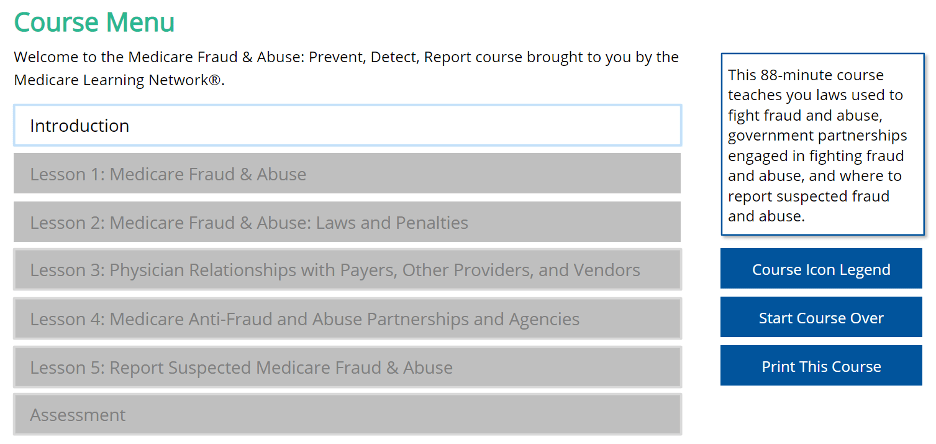The height and width of the screenshot is (444, 936).
Task: Click "This 88-minute course" in the info box
Action: pos(806,75)
